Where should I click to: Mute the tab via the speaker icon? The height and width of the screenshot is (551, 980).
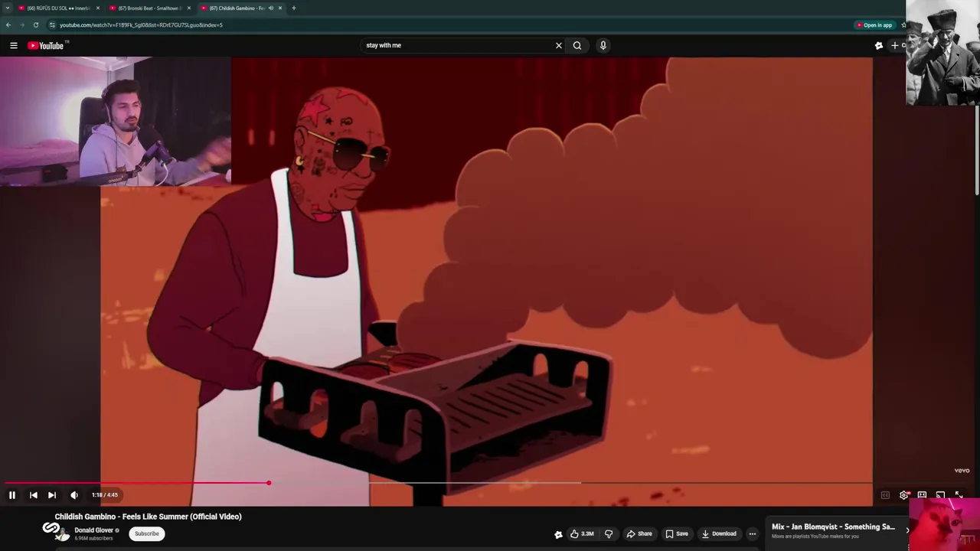(270, 8)
